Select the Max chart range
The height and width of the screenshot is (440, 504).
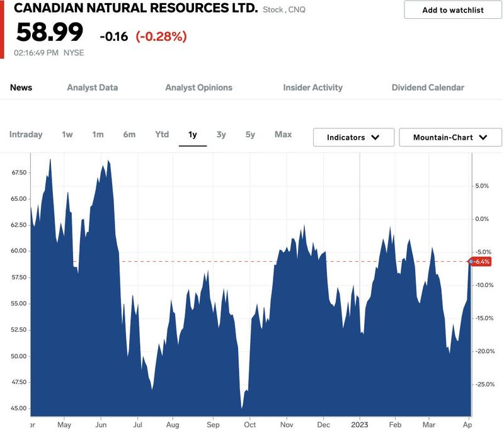(283, 134)
